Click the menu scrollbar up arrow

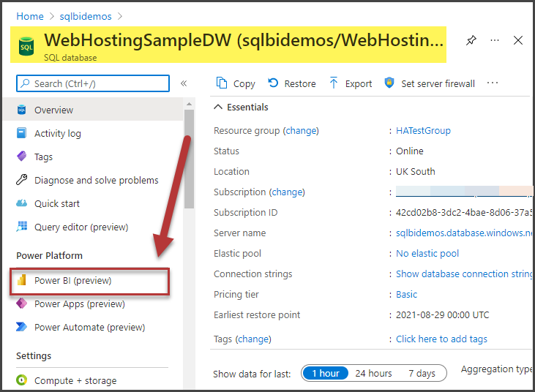click(x=189, y=104)
